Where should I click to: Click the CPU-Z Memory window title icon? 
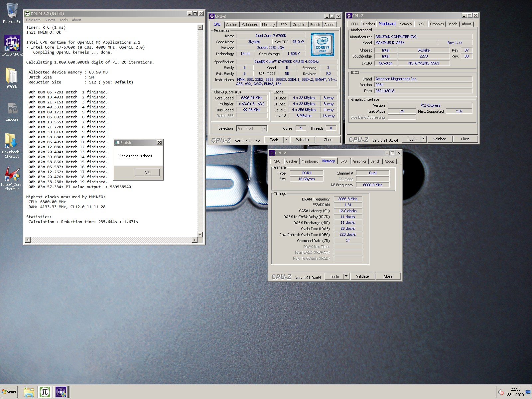coord(272,153)
